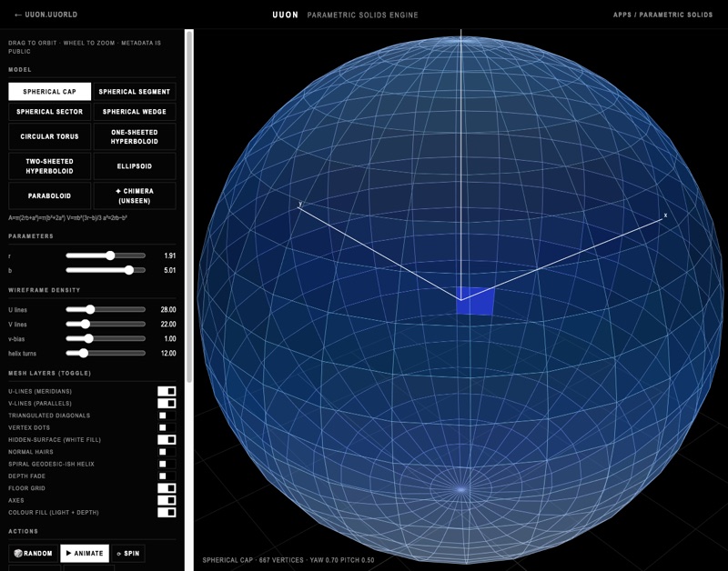
Task: Disable Hidden-Surface (White Fill) toggle
Action: (x=167, y=439)
